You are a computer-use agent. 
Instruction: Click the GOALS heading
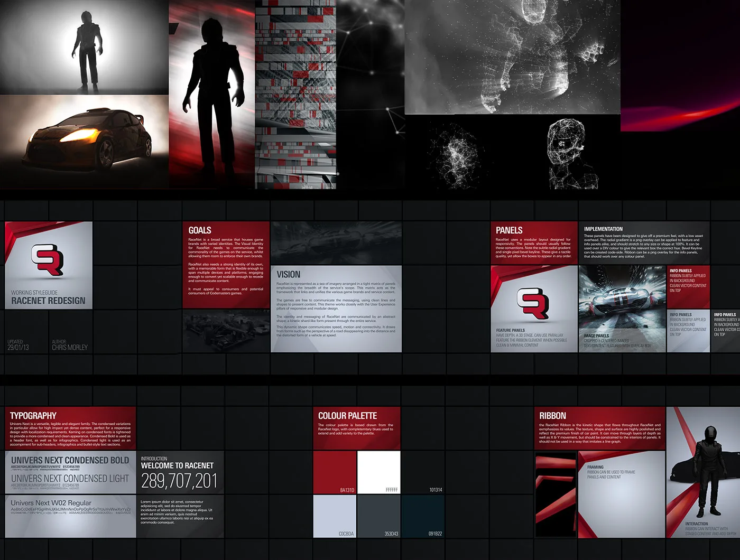tap(200, 230)
